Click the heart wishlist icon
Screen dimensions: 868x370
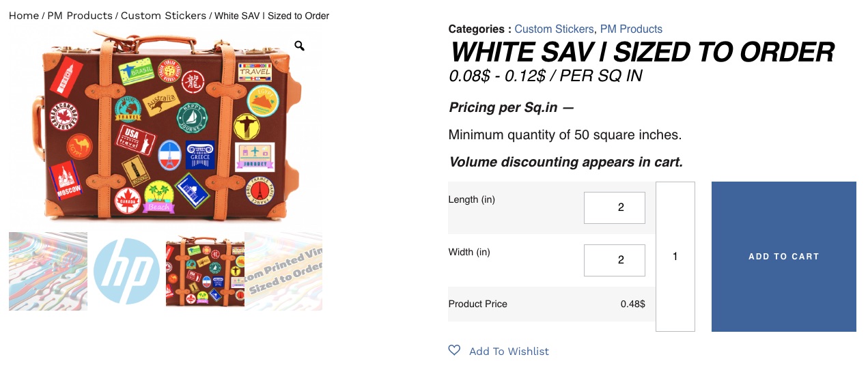tap(454, 350)
